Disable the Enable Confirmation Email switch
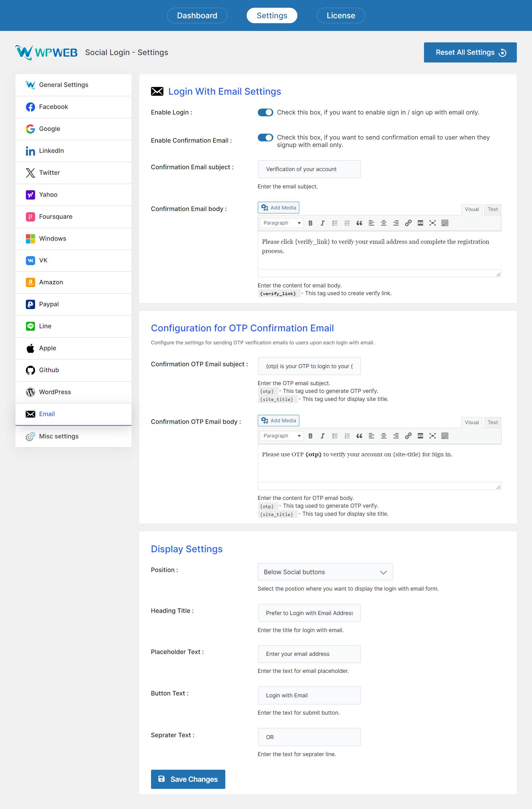Screen dimensions: 532x809 [265, 137]
